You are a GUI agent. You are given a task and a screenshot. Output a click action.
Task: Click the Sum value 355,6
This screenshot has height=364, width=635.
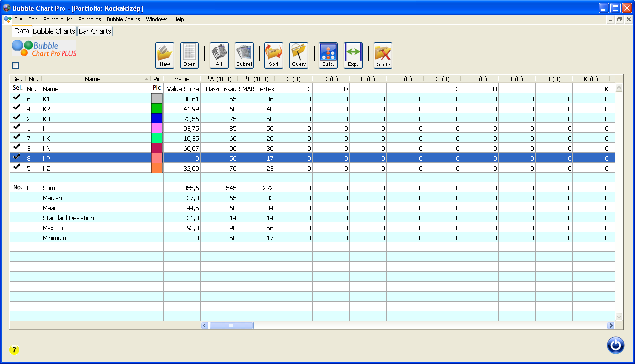(x=182, y=188)
